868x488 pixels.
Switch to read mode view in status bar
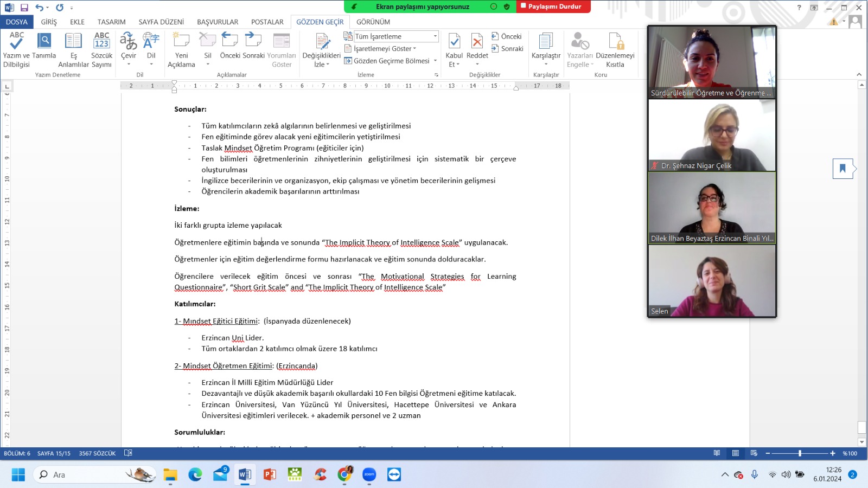pos(717,453)
